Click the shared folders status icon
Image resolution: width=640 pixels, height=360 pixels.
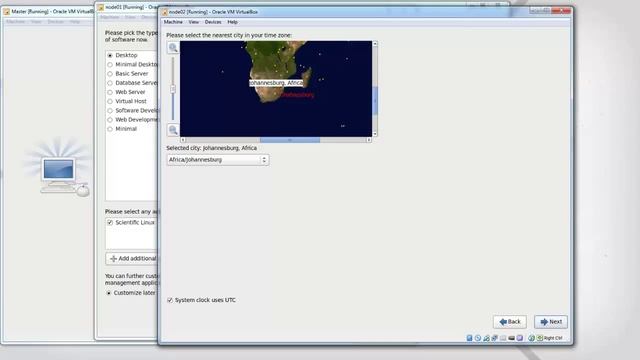(x=503, y=338)
